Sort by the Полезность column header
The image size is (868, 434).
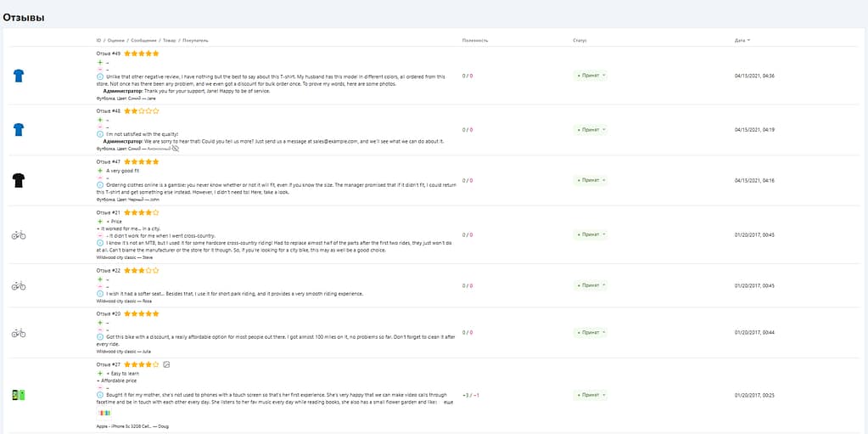coord(475,40)
